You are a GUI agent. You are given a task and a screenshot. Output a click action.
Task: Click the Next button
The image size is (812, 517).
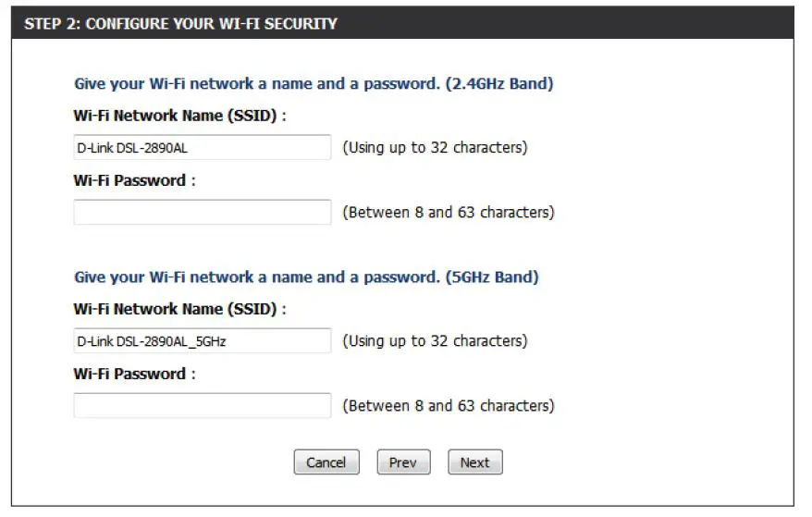[x=474, y=462]
